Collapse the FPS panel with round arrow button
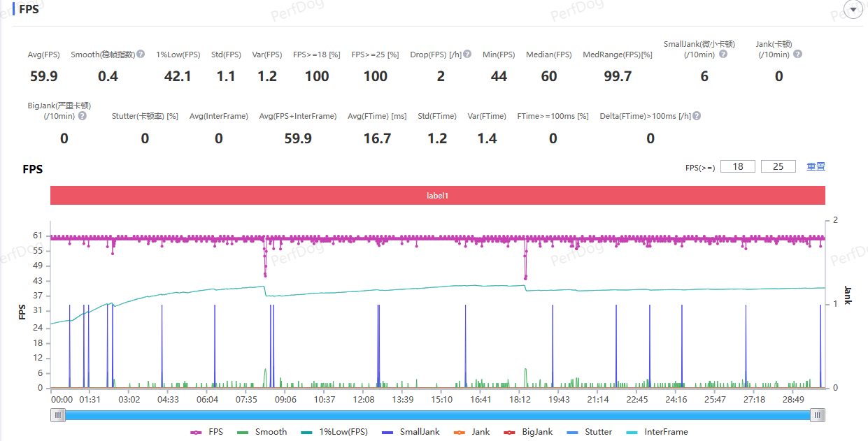The width and height of the screenshot is (868, 441). [x=853, y=9]
